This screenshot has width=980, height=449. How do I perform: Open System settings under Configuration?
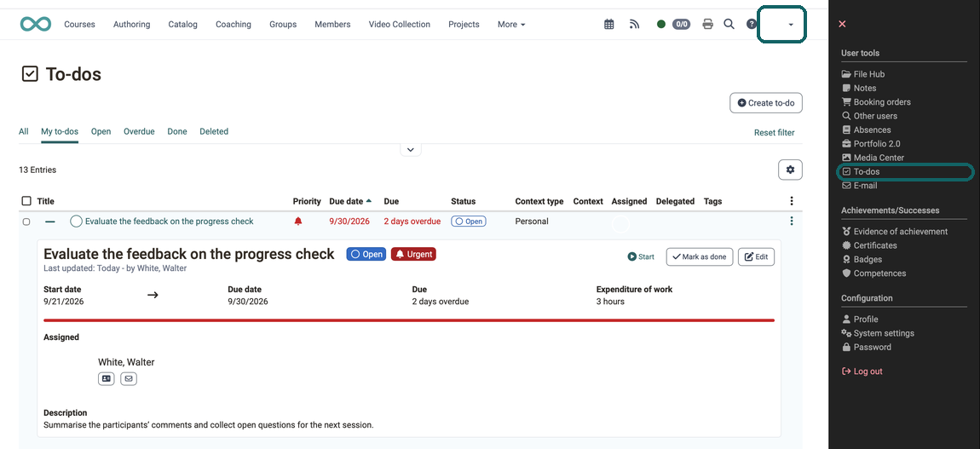pos(878,333)
